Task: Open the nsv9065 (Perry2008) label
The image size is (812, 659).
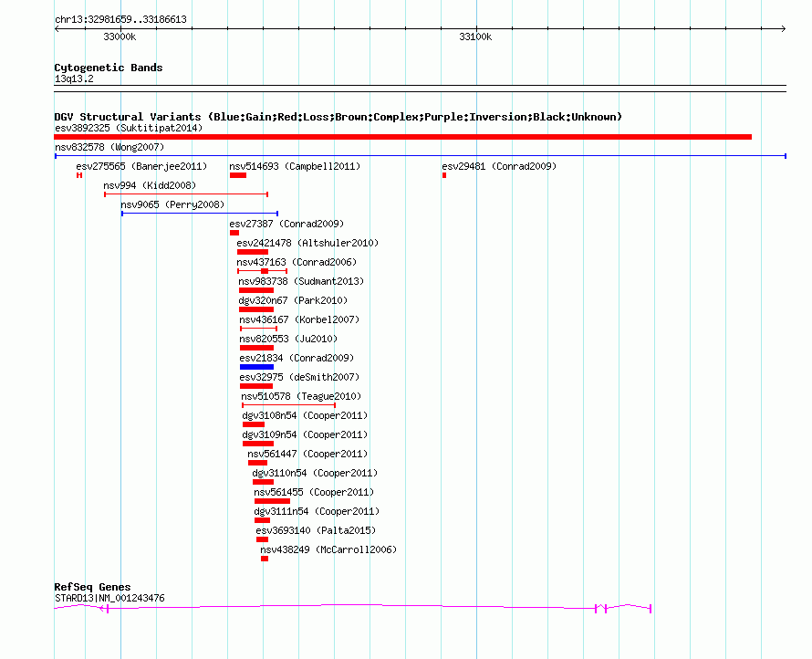Action: point(172,204)
